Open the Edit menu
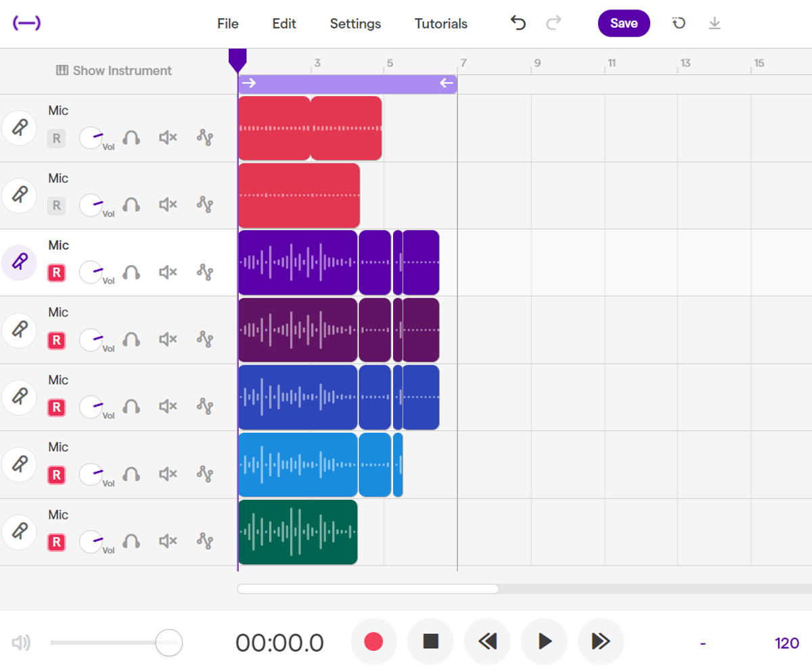 [284, 24]
